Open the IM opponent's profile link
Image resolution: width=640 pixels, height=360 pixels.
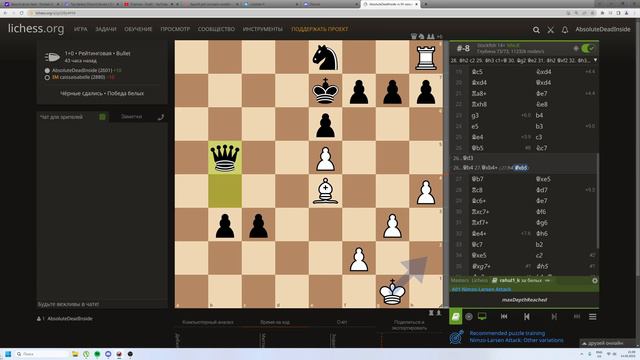pyautogui.click(x=79, y=77)
